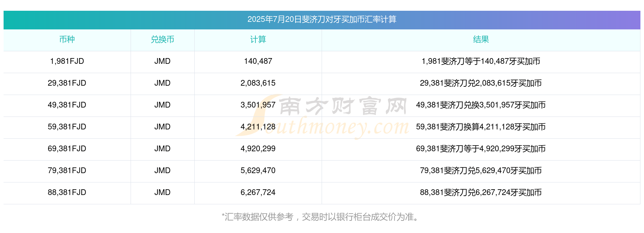Click the table title 2025年7月20日斐济刀对牙买加币汇率计算

click(322, 19)
